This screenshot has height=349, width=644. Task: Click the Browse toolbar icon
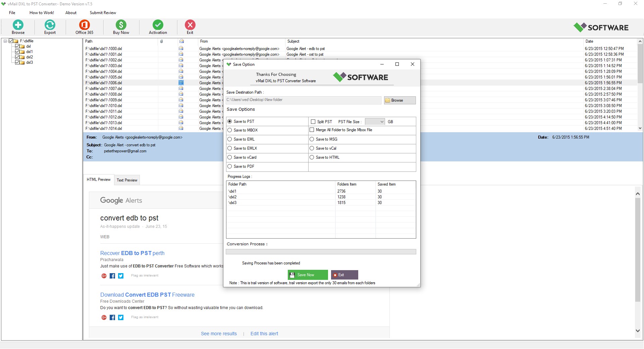click(18, 25)
